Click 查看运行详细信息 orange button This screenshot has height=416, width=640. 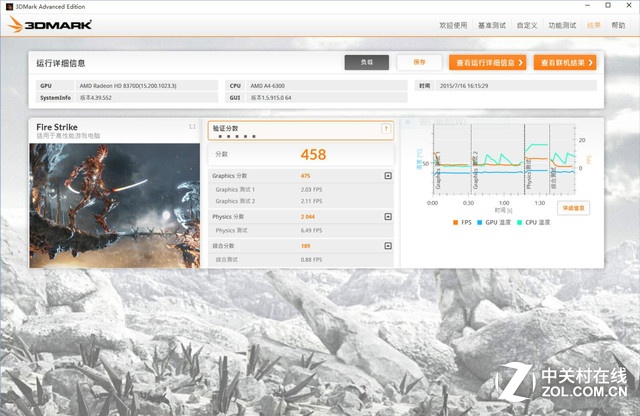(x=487, y=62)
